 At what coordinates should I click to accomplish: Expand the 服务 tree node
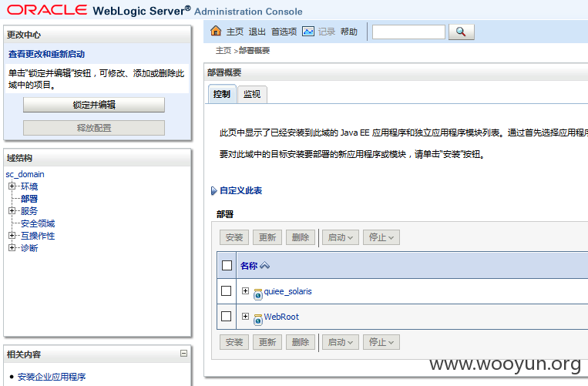tap(12, 210)
